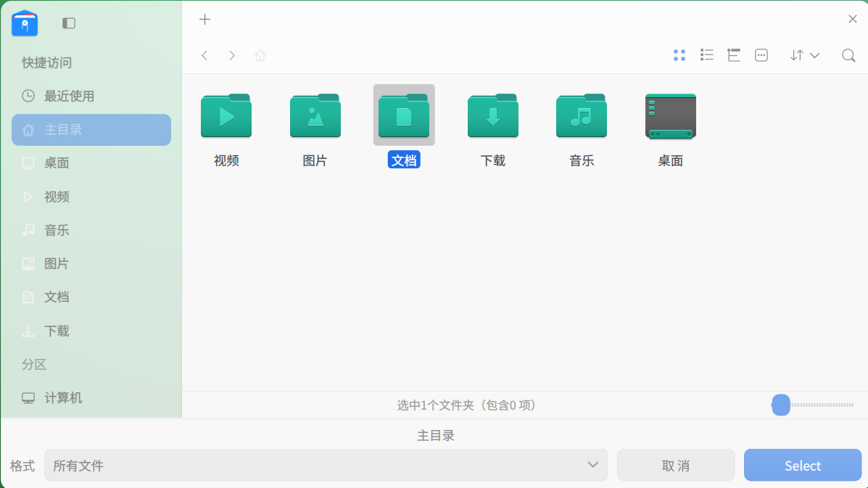
Task: Switch to compact tree view
Action: (734, 55)
